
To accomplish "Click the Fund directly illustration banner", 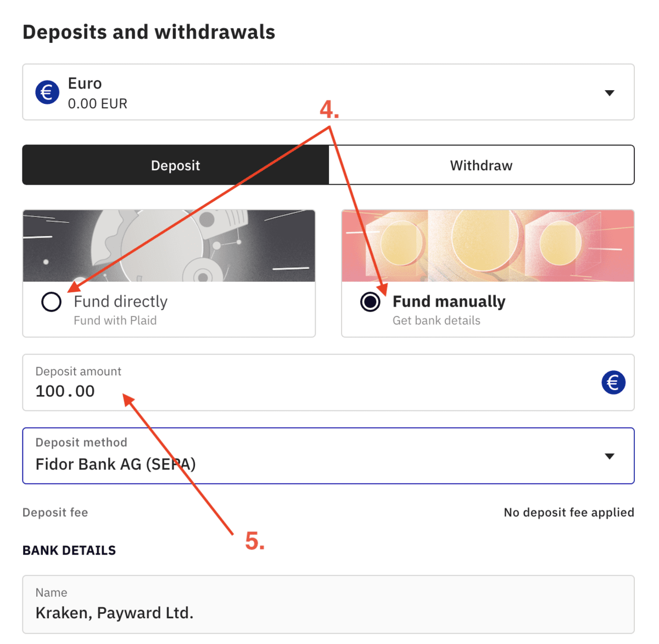I will click(x=169, y=246).
